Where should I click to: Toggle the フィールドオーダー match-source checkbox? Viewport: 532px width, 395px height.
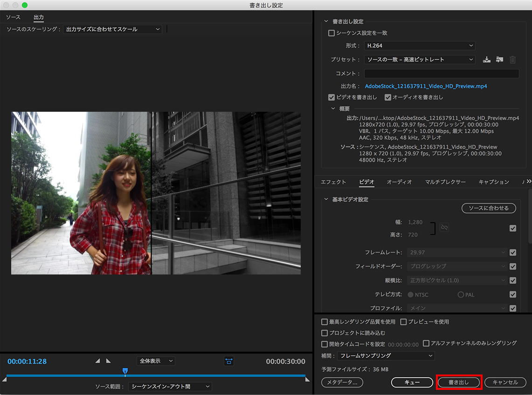[x=513, y=266]
